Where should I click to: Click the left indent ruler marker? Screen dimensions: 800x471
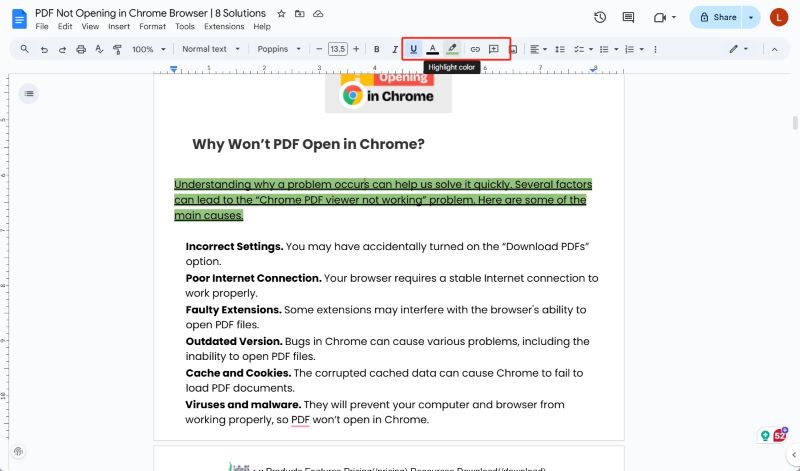(x=174, y=69)
